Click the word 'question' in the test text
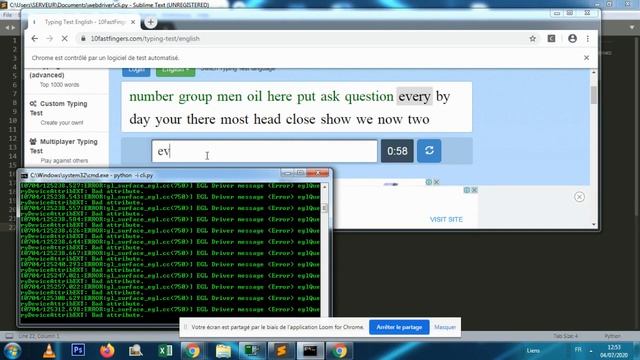Image resolution: width=640 pixels, height=360 pixels. (369, 96)
